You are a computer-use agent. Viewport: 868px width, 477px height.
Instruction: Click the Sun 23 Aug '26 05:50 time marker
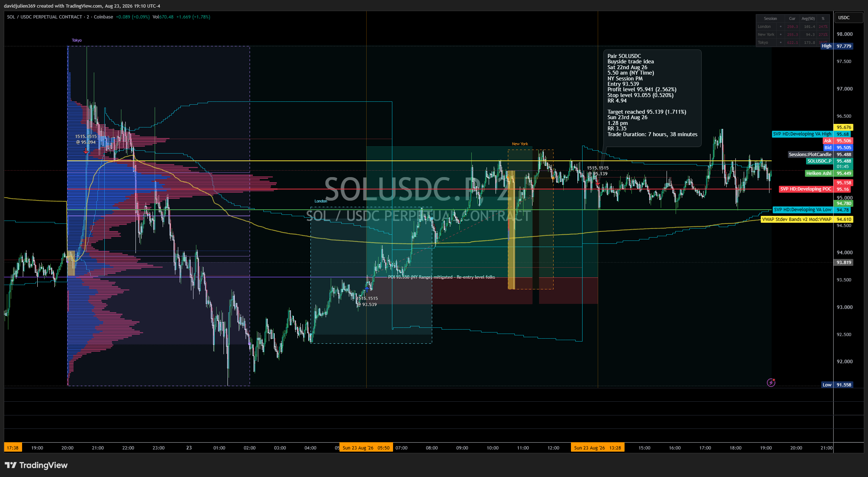366,448
